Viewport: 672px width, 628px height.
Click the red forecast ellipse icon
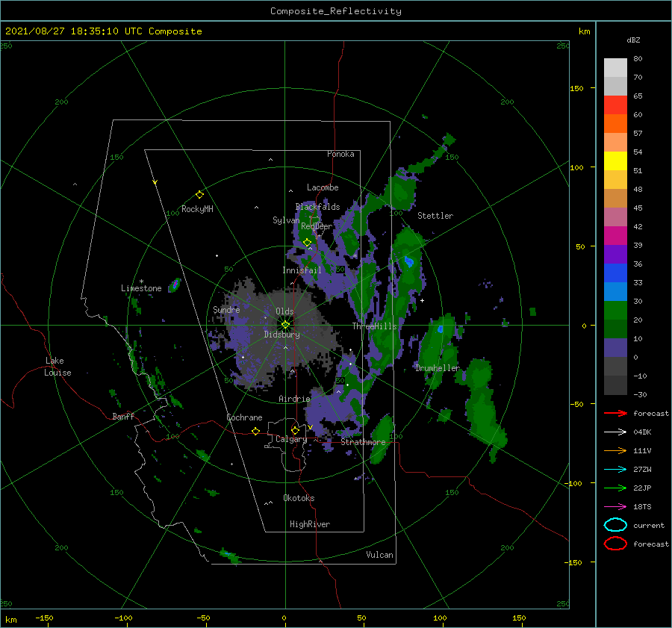615,544
